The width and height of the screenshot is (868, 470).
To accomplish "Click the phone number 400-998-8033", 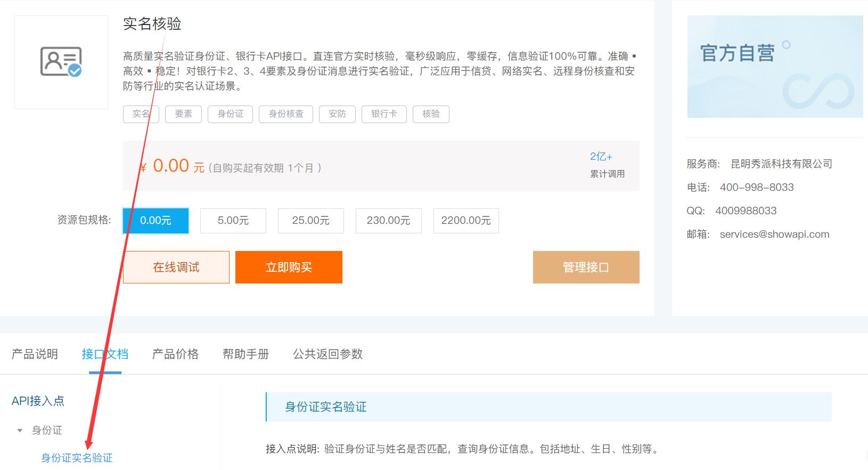I will click(757, 188).
